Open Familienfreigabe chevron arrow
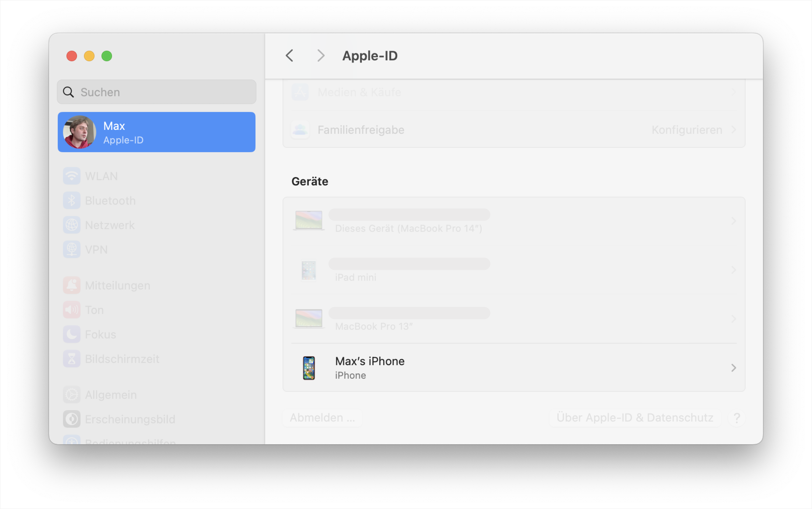 point(734,130)
